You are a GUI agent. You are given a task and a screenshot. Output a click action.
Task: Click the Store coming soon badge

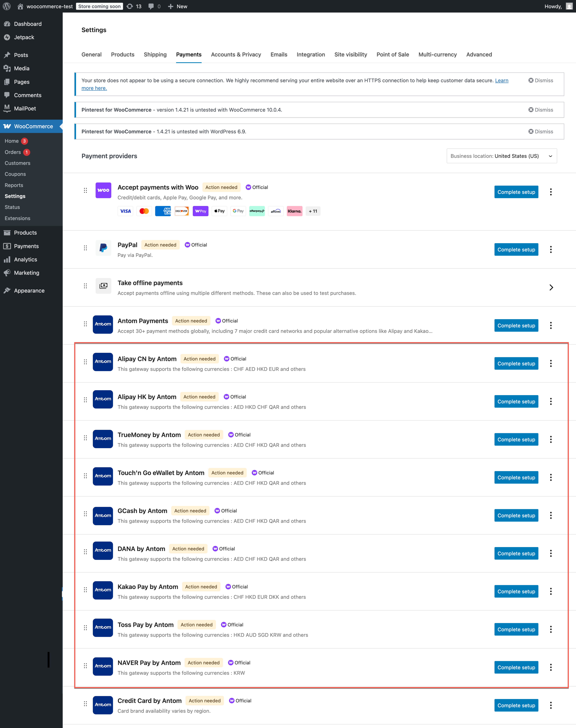pos(100,6)
